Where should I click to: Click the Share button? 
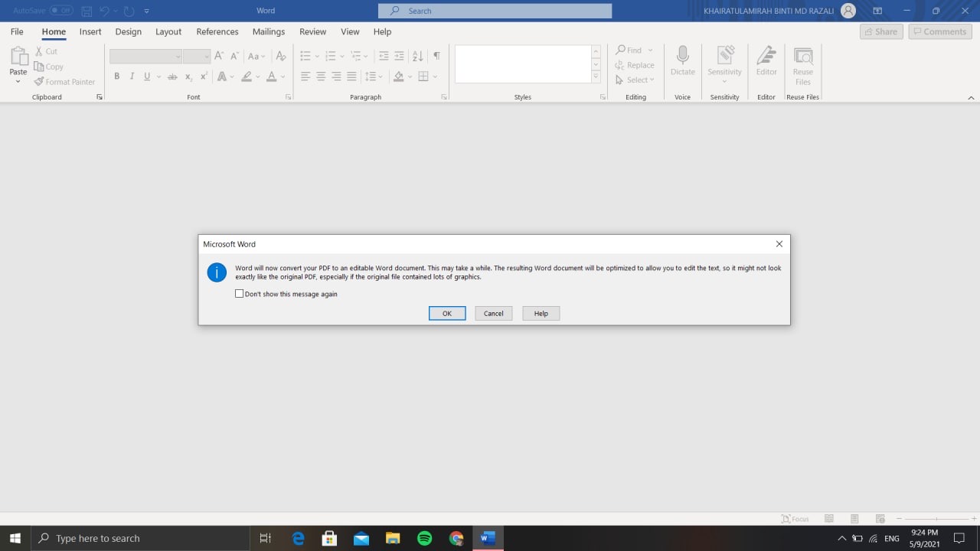point(881,31)
